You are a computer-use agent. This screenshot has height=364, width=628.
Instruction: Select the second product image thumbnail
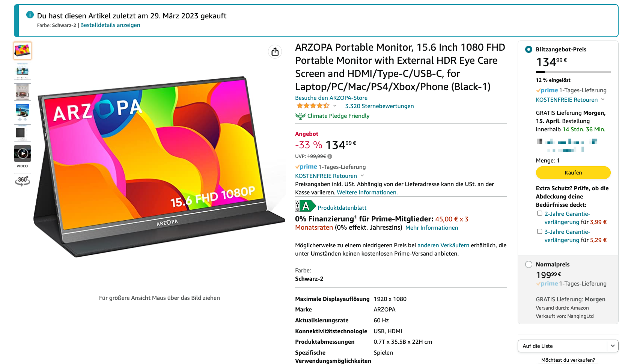coord(23,71)
